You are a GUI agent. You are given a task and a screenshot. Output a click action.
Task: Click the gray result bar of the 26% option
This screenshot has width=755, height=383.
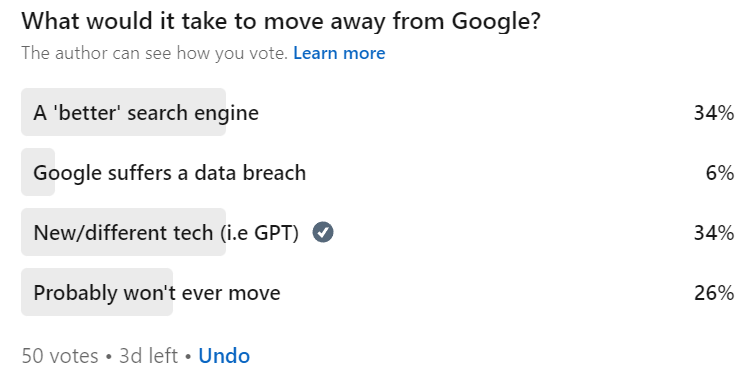[97, 292]
